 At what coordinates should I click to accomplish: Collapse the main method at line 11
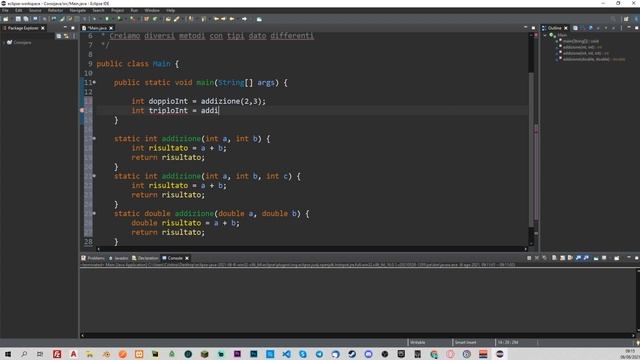click(94, 82)
